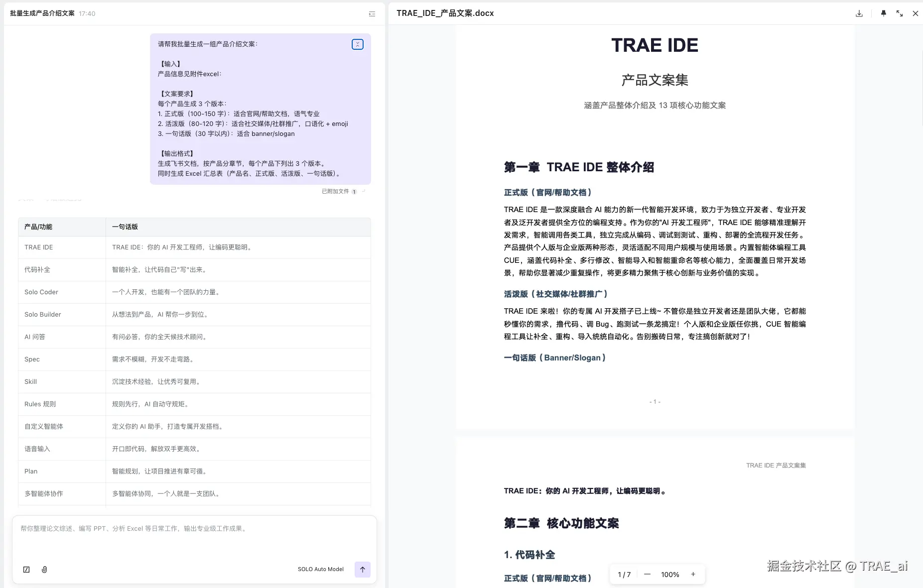Click the 100% zoom level display
The width and height of the screenshot is (923, 588).
click(x=670, y=575)
